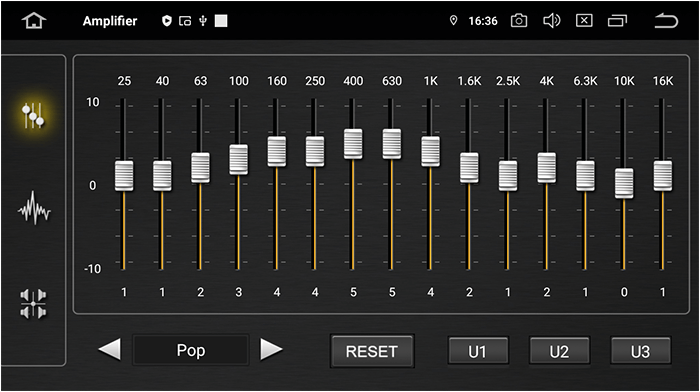This screenshot has height=392, width=700.
Task: Click the 100 Hz band slider handle
Action: pos(238,159)
